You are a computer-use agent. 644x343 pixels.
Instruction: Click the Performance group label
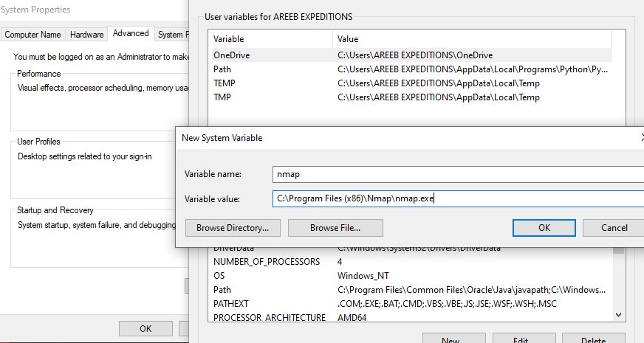(38, 74)
